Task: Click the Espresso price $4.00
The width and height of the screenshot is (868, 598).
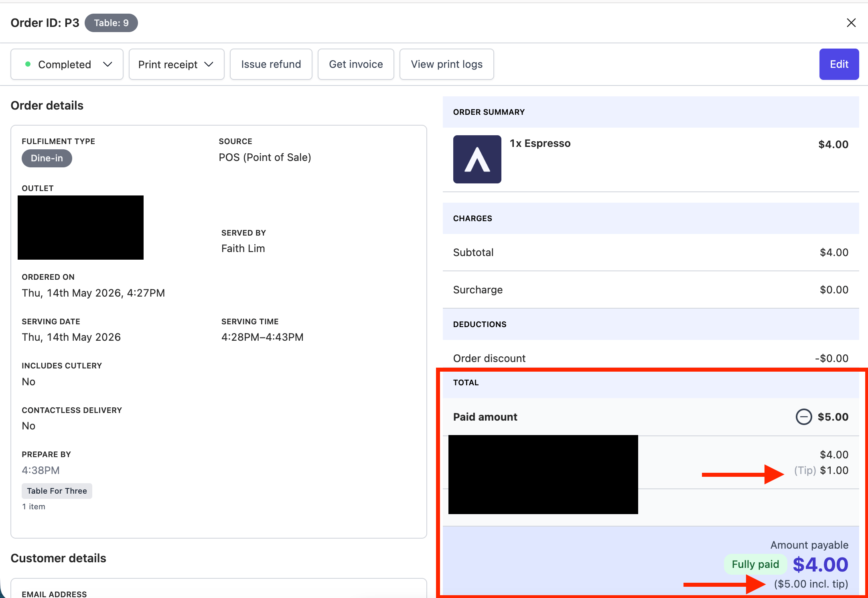Action: (833, 144)
